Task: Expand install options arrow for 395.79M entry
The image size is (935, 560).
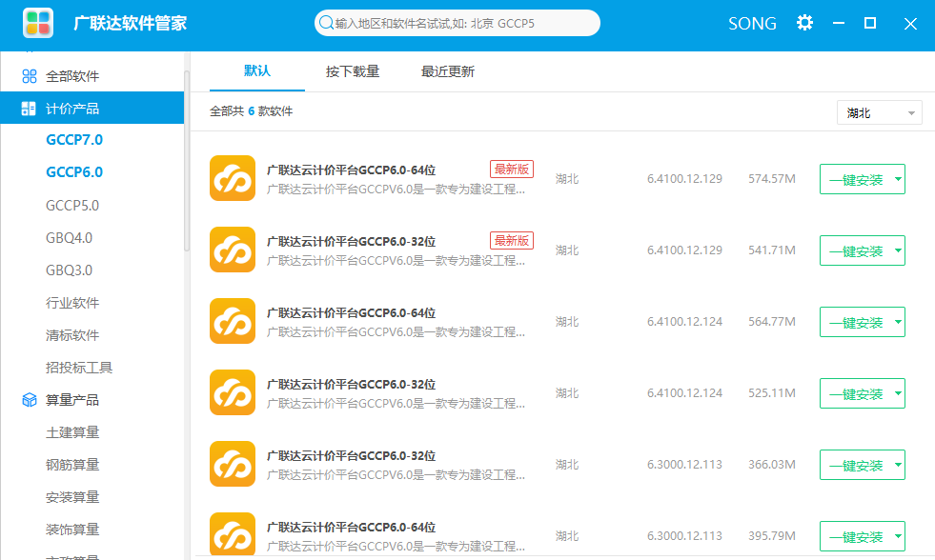Action: (898, 536)
